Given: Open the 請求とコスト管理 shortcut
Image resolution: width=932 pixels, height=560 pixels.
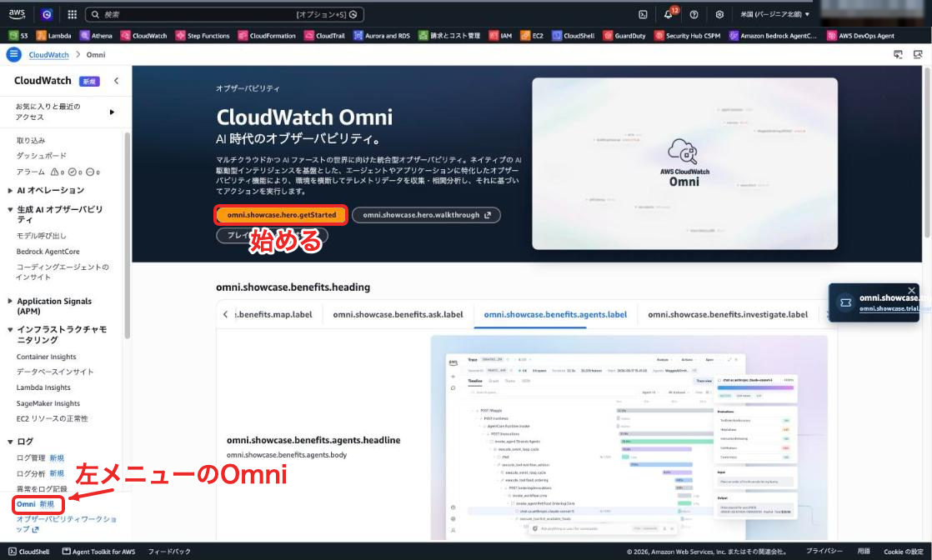Looking at the screenshot, I should click(x=449, y=36).
